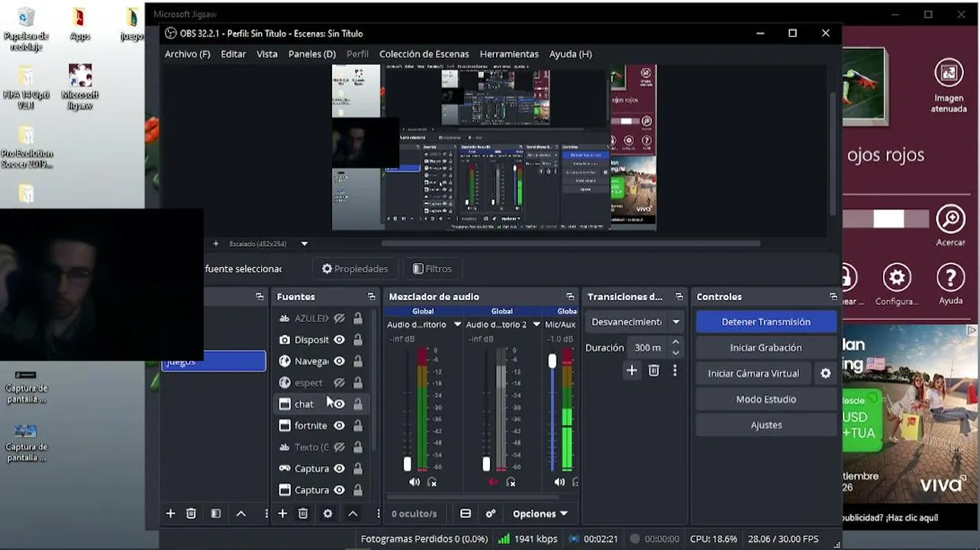Click the Audio d...ritorio volume fader
The width and height of the screenshot is (980, 550).
(x=408, y=464)
